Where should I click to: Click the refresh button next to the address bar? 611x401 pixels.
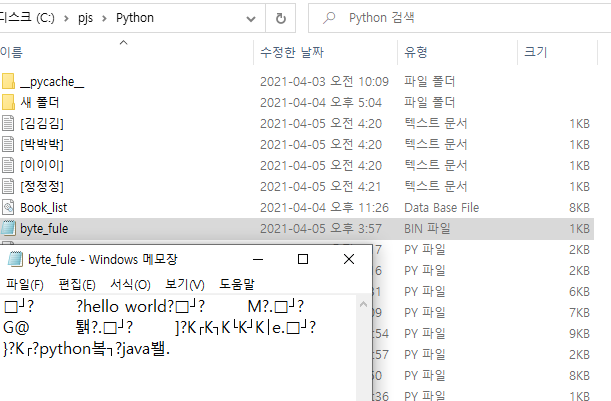tap(281, 18)
